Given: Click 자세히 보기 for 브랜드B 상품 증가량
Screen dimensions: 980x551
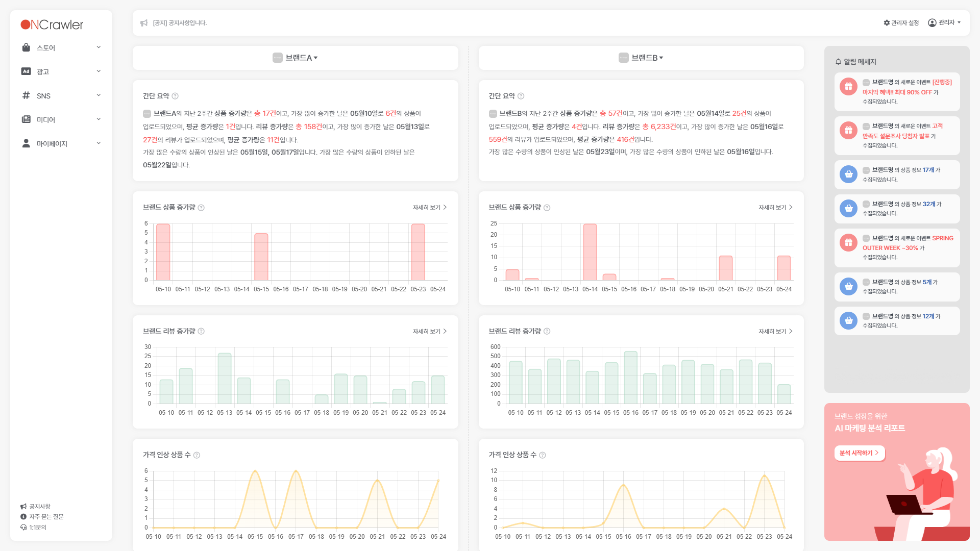Looking at the screenshot, I should 775,208.
